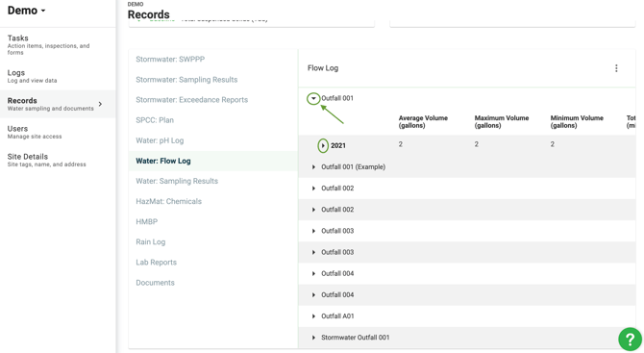Select Water: pH Log
644x353 pixels.
pos(160,140)
